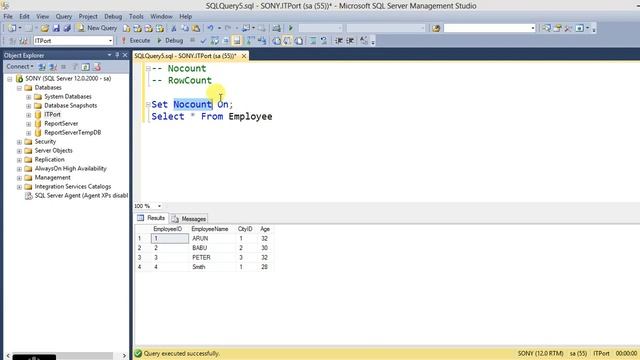Click the Paste icon in the toolbar
This screenshot has height=360, width=640.
tap(196, 28)
